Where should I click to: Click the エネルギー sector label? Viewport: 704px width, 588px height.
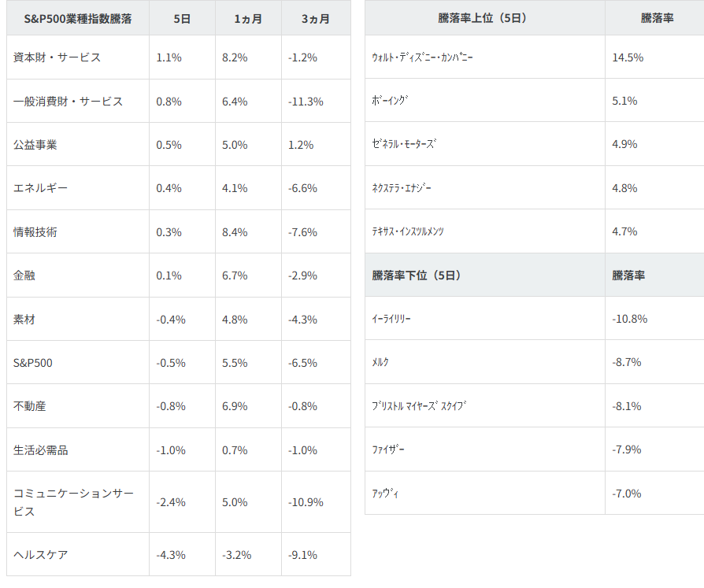tap(41, 188)
